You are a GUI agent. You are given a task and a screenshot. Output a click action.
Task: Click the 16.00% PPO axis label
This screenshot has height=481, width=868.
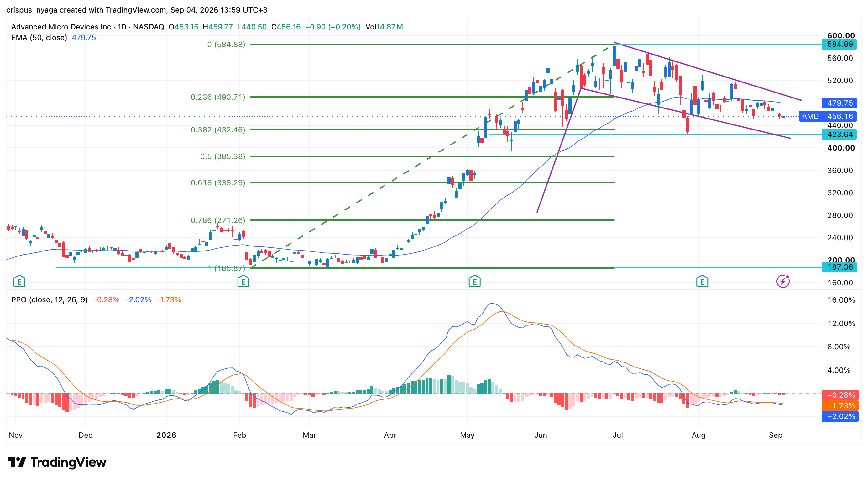(x=841, y=300)
